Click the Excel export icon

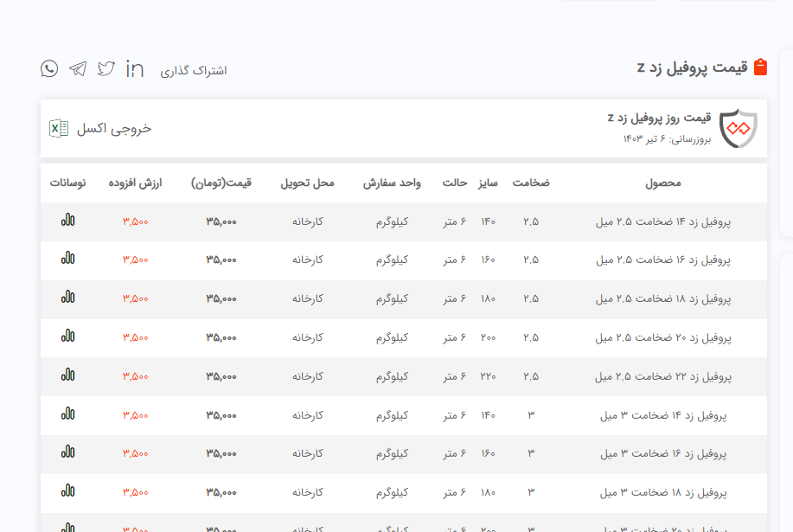[59, 128]
